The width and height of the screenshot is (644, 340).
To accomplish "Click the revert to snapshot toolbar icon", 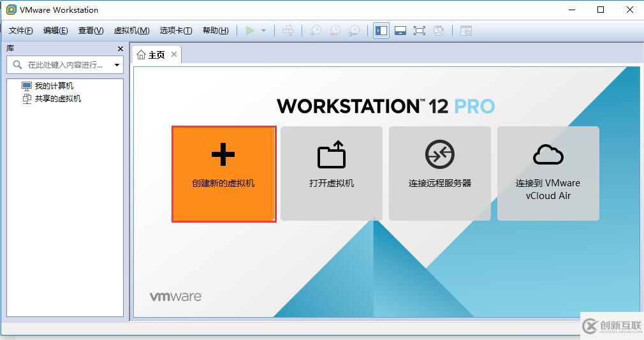I will 335,31.
